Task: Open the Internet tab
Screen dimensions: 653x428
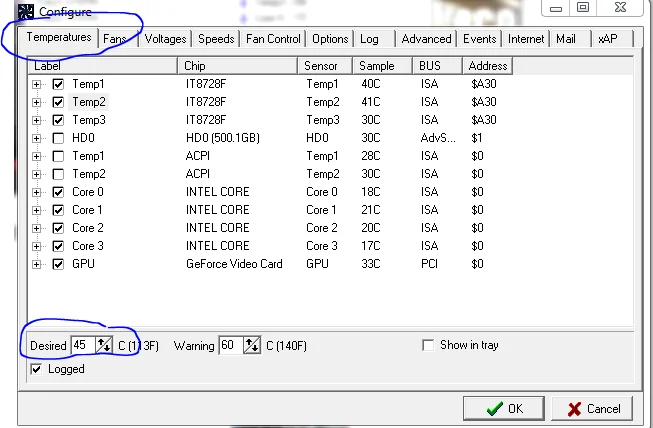Action: tap(526, 39)
